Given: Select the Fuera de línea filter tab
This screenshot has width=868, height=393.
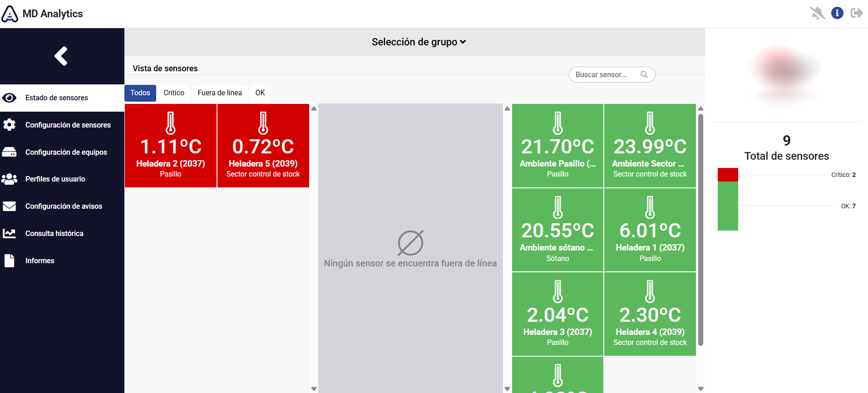Looking at the screenshot, I should pyautogui.click(x=220, y=93).
